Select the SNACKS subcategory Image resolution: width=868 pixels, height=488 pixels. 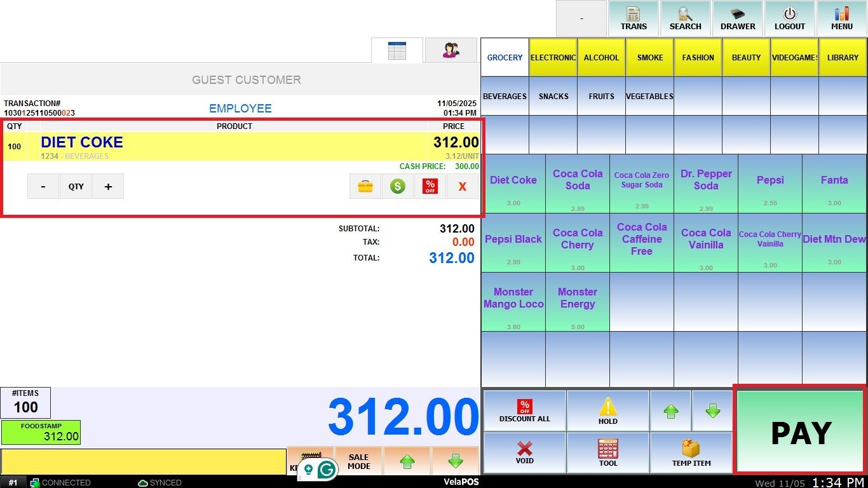click(553, 96)
